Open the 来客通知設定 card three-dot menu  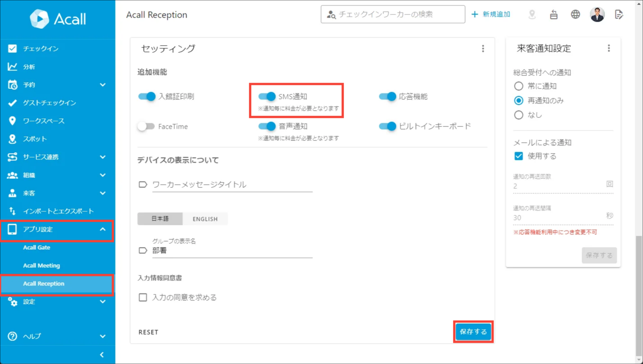pyautogui.click(x=609, y=48)
